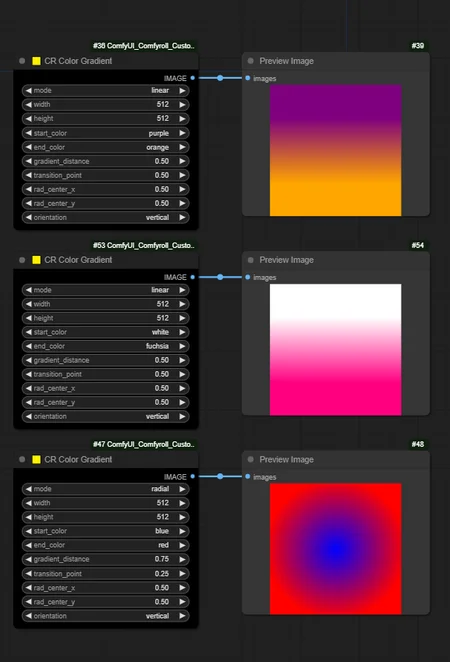Collapse the first CR Color Gradient node via its gray dot
The image size is (450, 662).
coord(22,61)
